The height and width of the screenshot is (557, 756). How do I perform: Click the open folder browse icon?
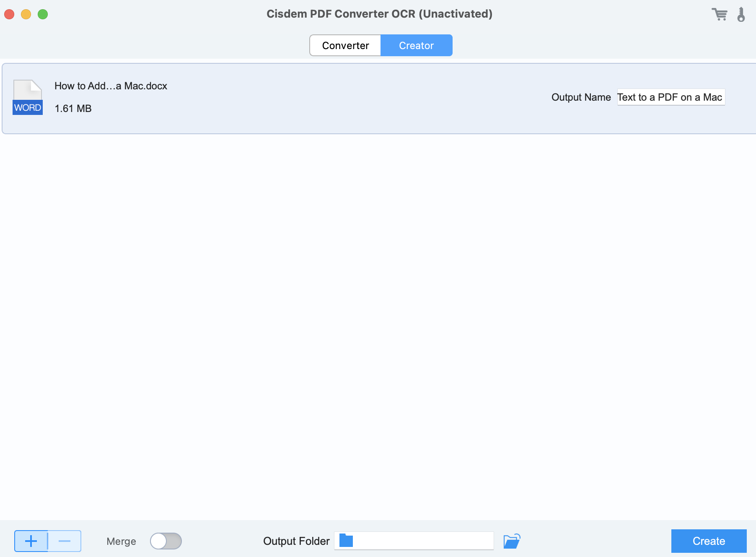pos(513,541)
